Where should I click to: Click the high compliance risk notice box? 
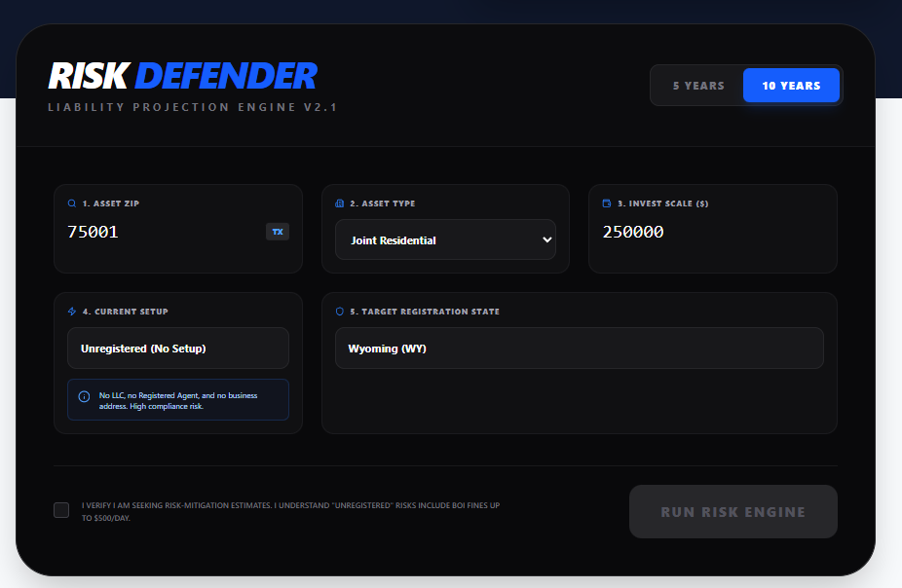[177, 400]
